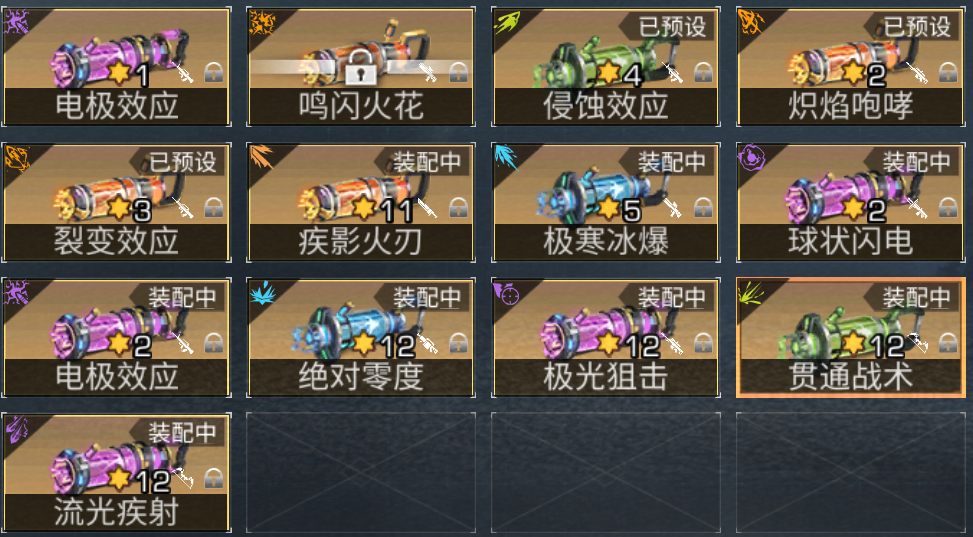Toggle the lock icon on 侵蚀效应 card
The width and height of the screenshot is (973, 537).
[702, 73]
